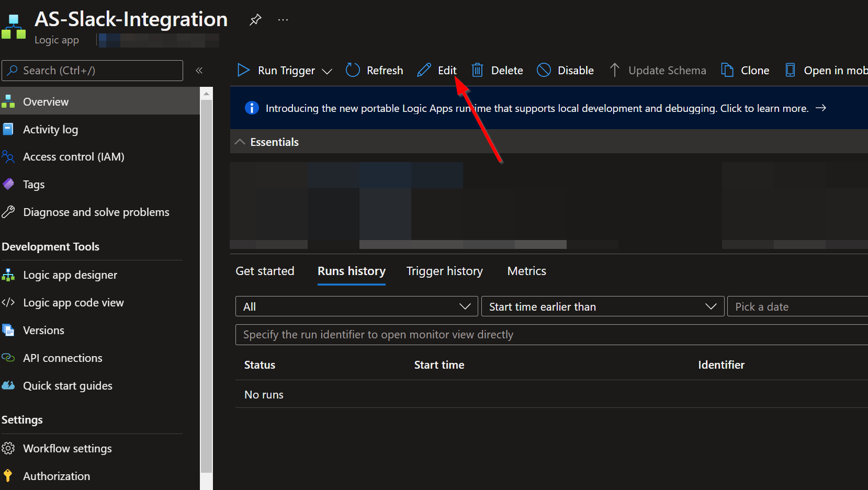Click the Edit pencil icon
The image size is (868, 490).
(x=424, y=70)
